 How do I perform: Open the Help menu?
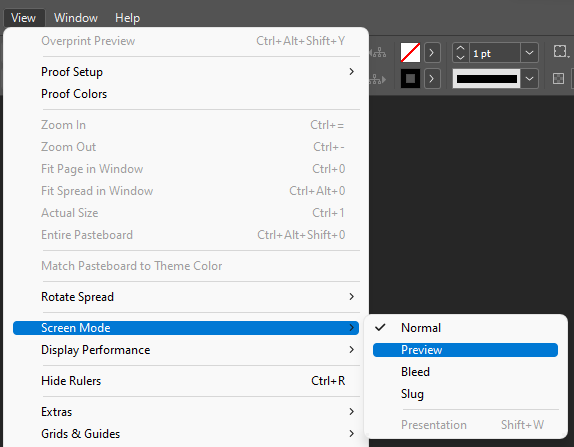pyautogui.click(x=127, y=18)
